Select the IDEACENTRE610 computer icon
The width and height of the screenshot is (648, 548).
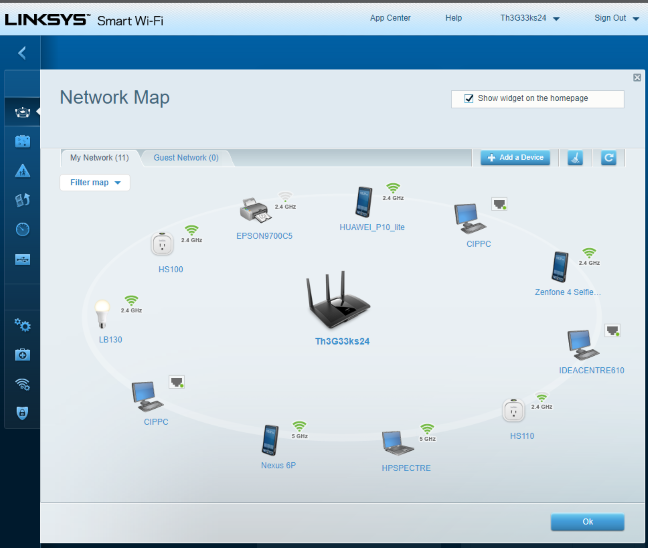tap(583, 345)
